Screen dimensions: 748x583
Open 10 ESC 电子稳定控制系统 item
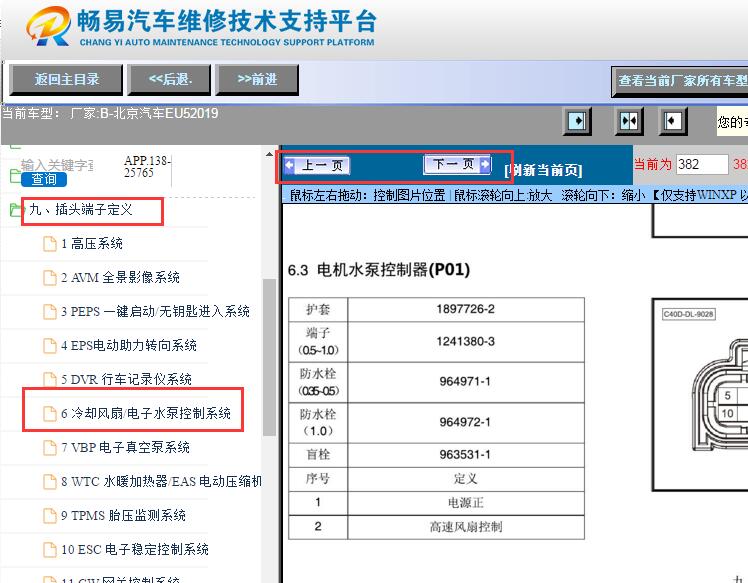point(135,550)
